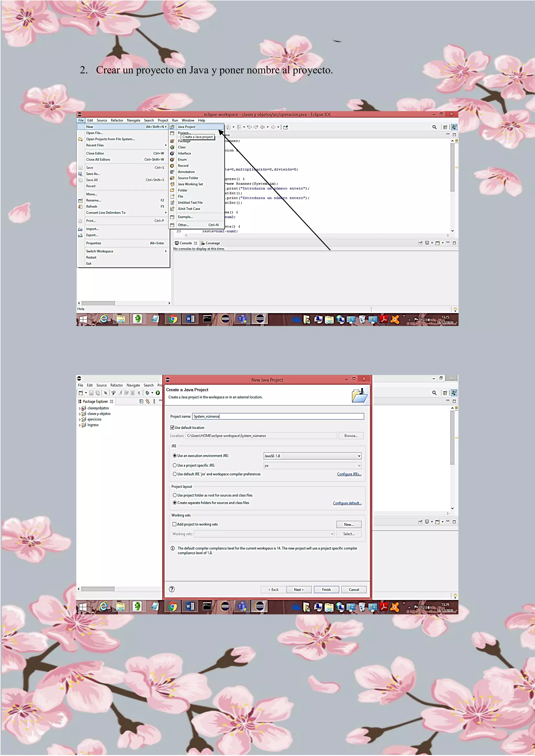Click the Help icon in New Java Project dialog
The height and width of the screenshot is (756, 535).
pos(172,589)
